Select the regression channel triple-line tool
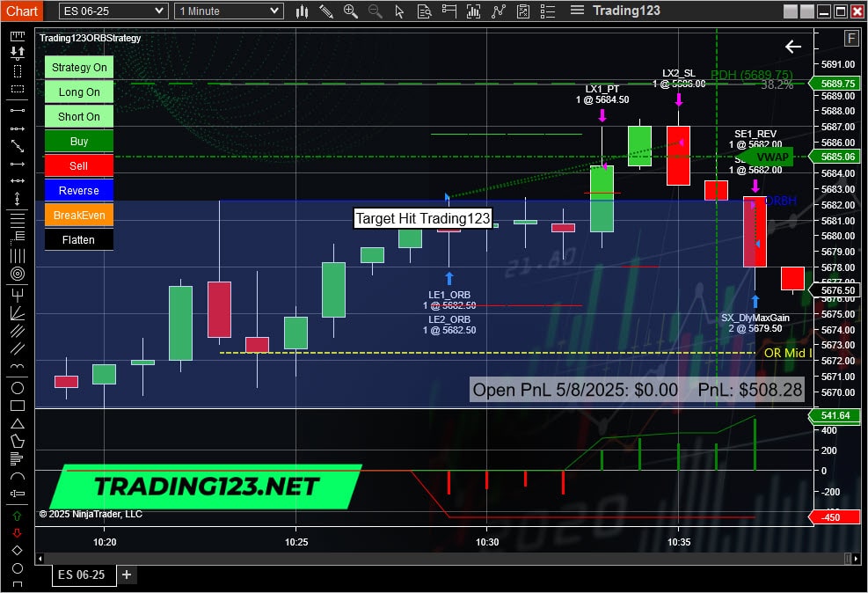868x593 pixels. click(x=18, y=331)
